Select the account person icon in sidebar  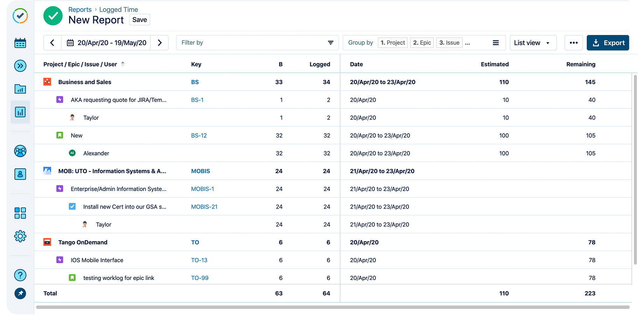20,174
